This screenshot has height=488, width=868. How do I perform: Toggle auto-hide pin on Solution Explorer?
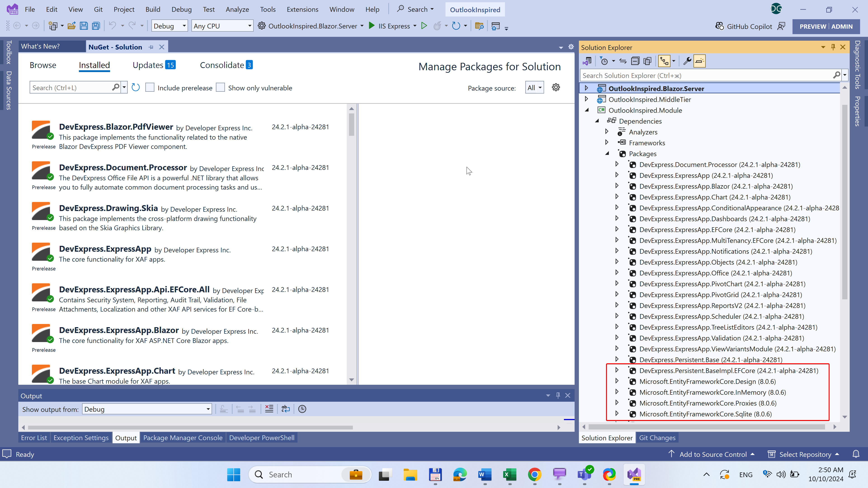833,47
